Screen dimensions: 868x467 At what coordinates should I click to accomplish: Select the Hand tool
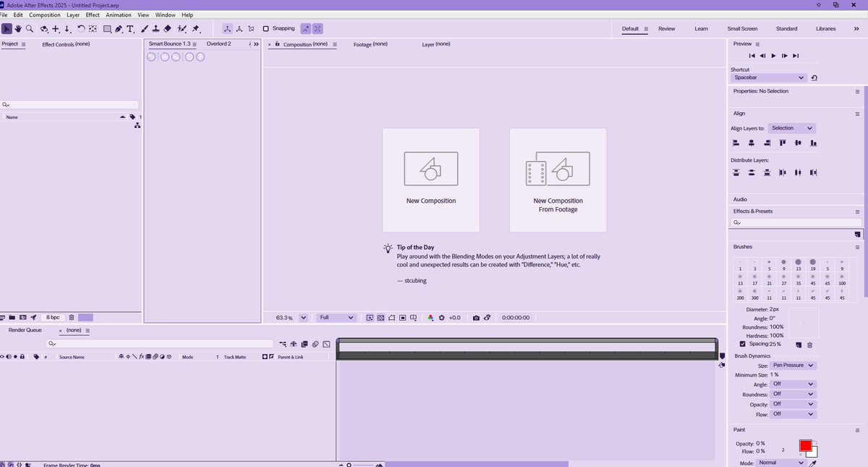(x=18, y=29)
